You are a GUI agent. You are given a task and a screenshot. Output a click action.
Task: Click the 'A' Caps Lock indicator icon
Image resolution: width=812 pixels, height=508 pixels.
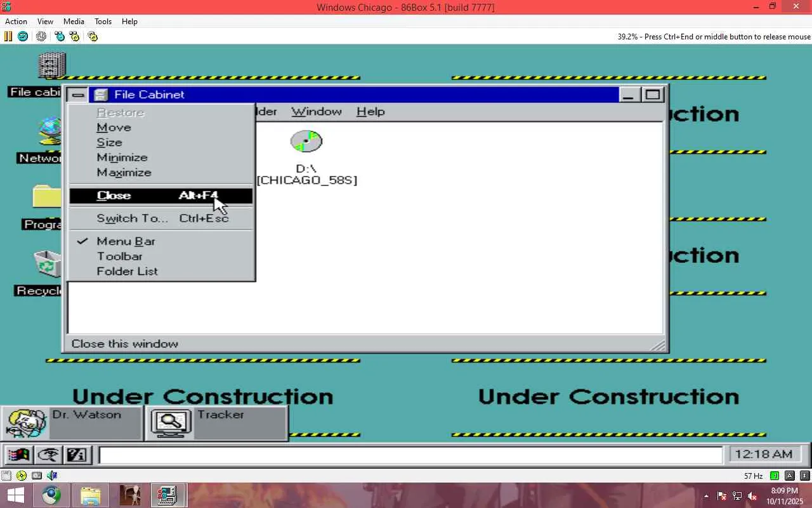790,476
